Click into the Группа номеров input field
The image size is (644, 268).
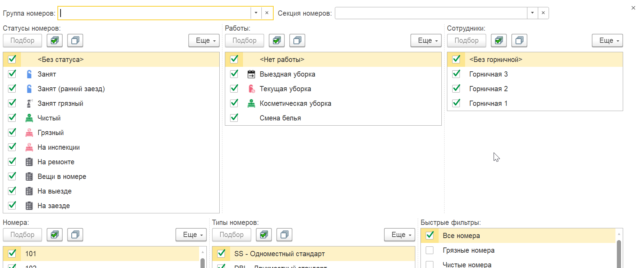point(155,13)
